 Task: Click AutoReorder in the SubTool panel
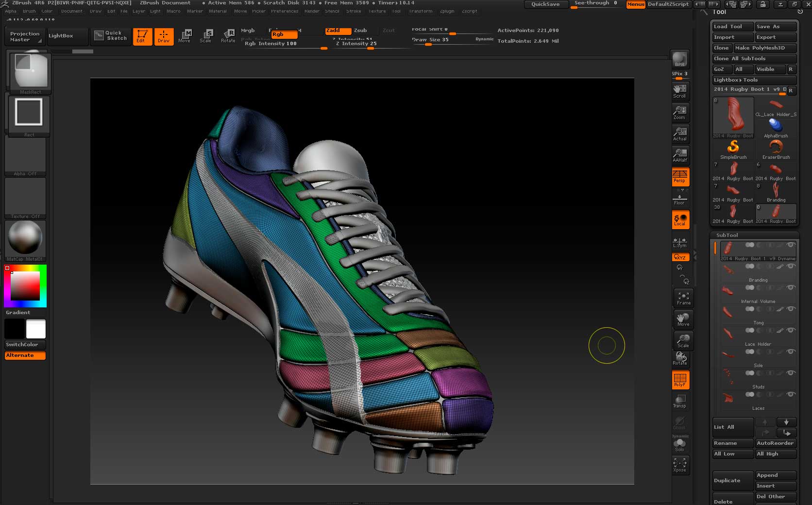tap(776, 443)
